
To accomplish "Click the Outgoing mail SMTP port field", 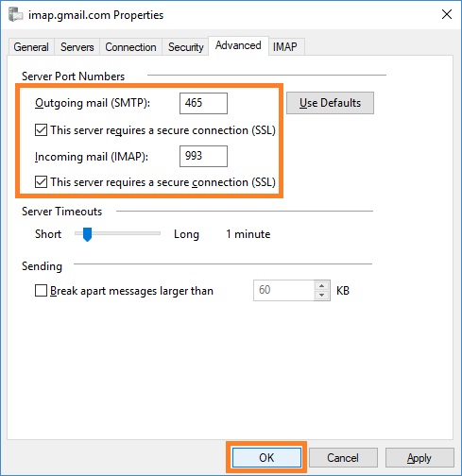I will coord(203,103).
